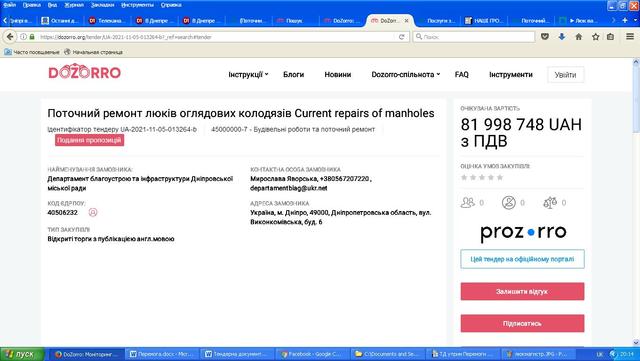This screenshot has height=361, width=640.
Task: Go to the browser home page icon
Action: (x=578, y=37)
